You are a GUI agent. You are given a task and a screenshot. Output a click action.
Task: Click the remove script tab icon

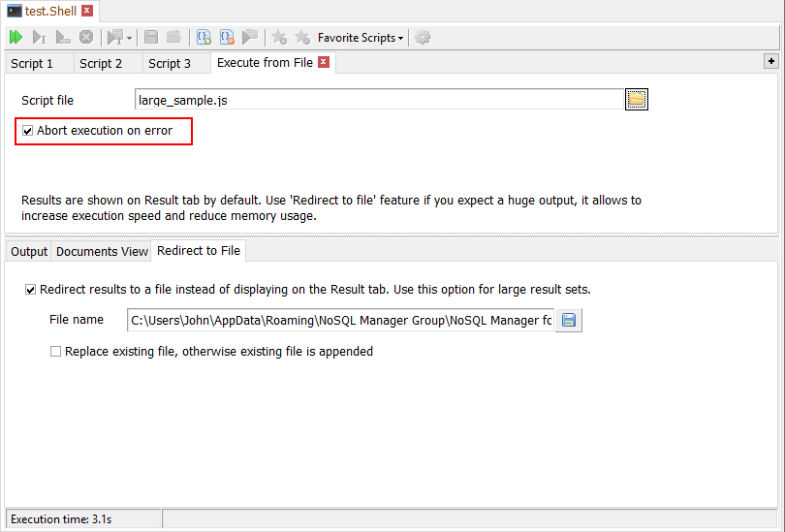[227, 38]
